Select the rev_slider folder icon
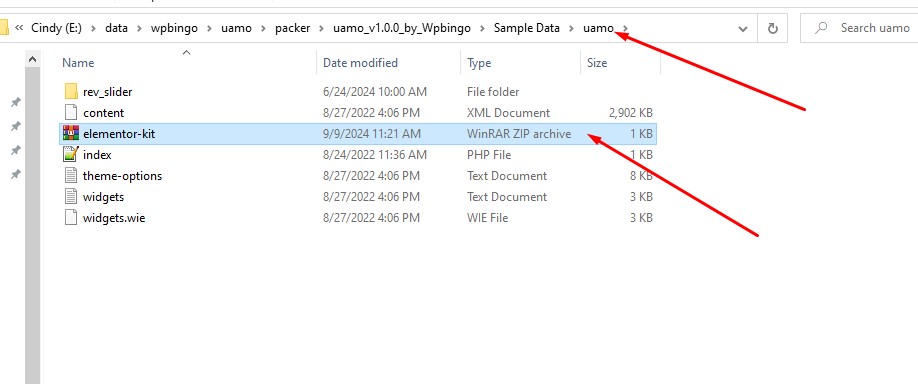Image resolution: width=918 pixels, height=384 pixels. point(71,91)
